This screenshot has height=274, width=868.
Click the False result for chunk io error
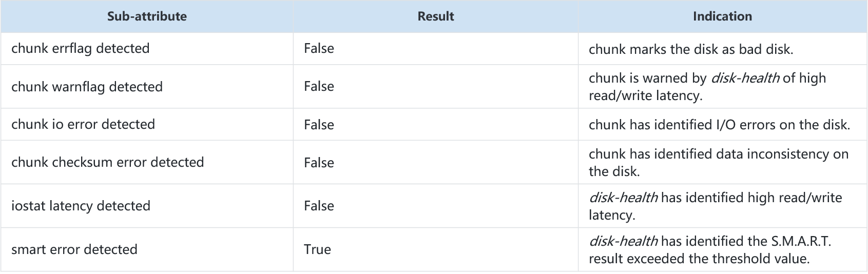tap(319, 125)
